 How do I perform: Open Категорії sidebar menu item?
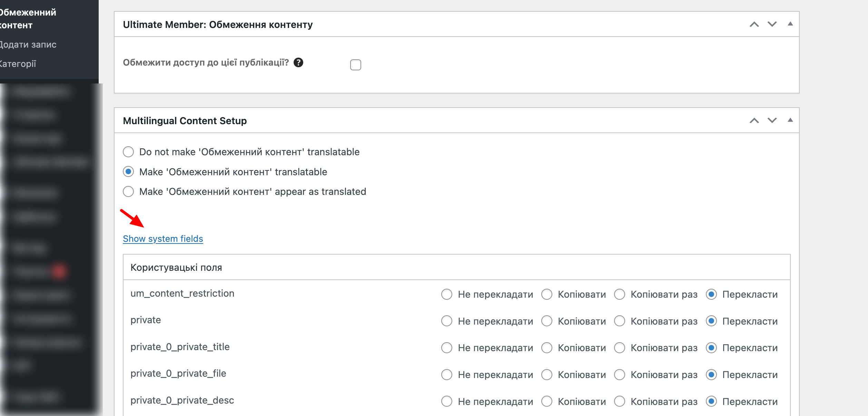click(18, 64)
